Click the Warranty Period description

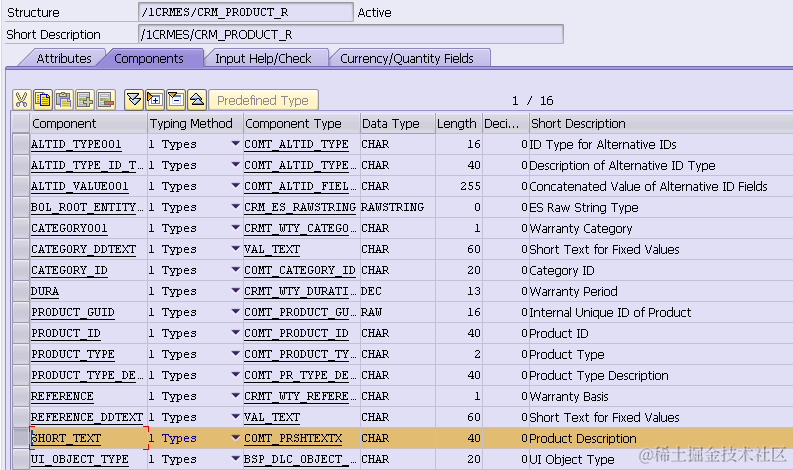(573, 291)
